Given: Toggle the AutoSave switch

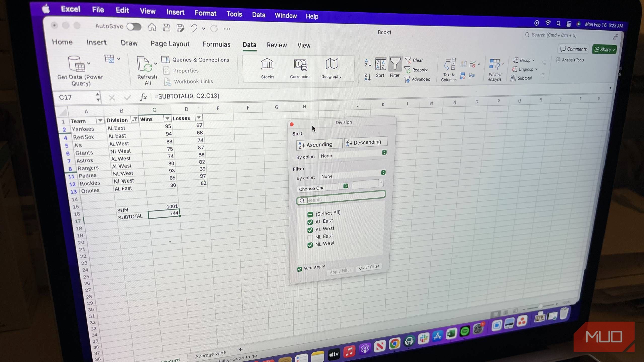Looking at the screenshot, I should tap(134, 27).
